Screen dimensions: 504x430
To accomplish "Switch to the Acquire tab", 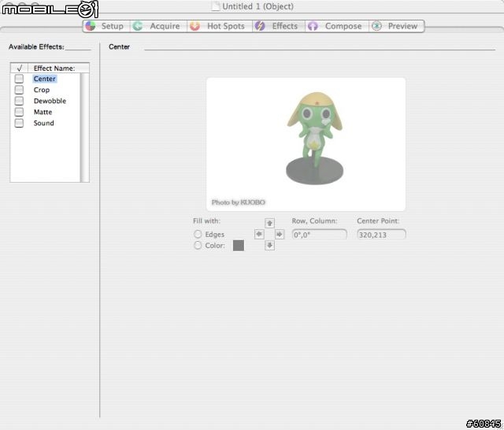I will coord(158,26).
